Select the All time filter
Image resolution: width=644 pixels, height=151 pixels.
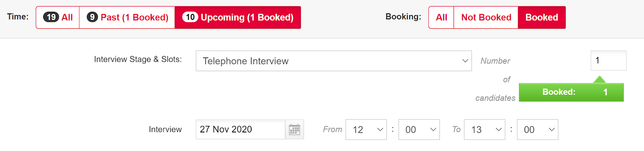pyautogui.click(x=58, y=17)
